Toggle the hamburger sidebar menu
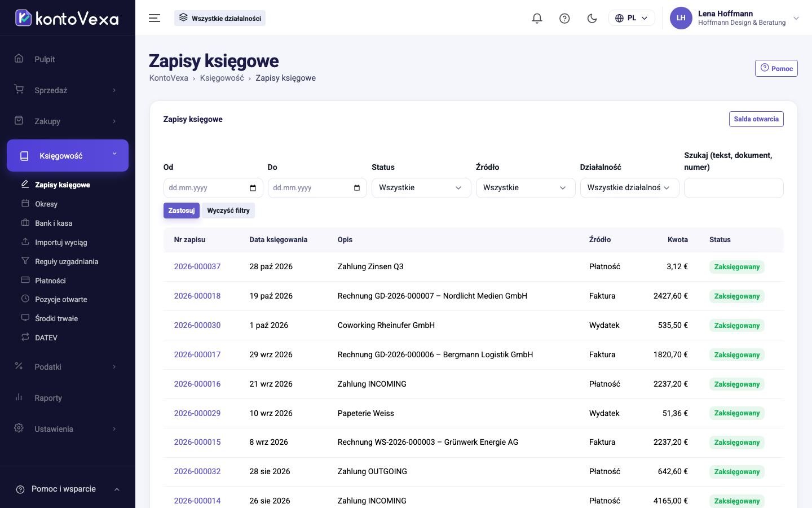This screenshot has height=508, width=812. [x=155, y=18]
